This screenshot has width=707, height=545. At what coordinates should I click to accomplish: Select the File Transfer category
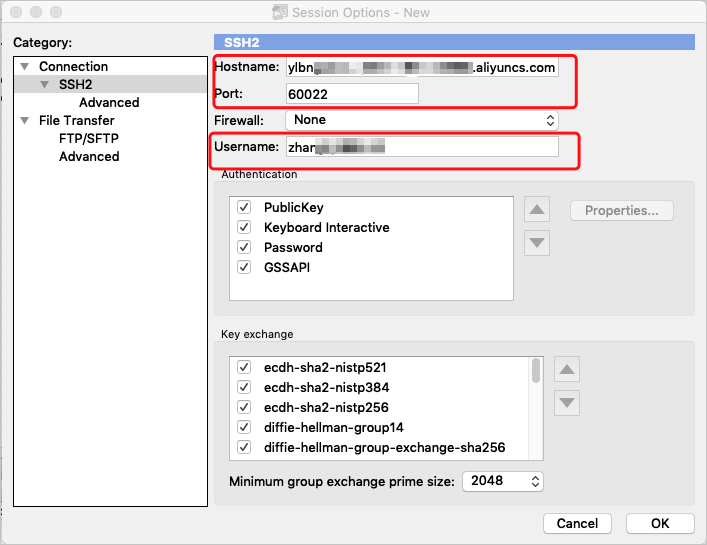[x=77, y=120]
